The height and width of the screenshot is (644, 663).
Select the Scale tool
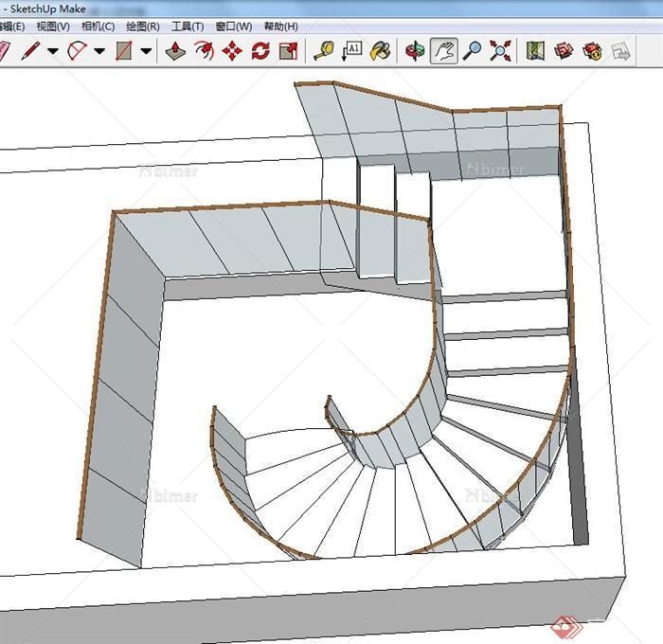pyautogui.click(x=289, y=50)
